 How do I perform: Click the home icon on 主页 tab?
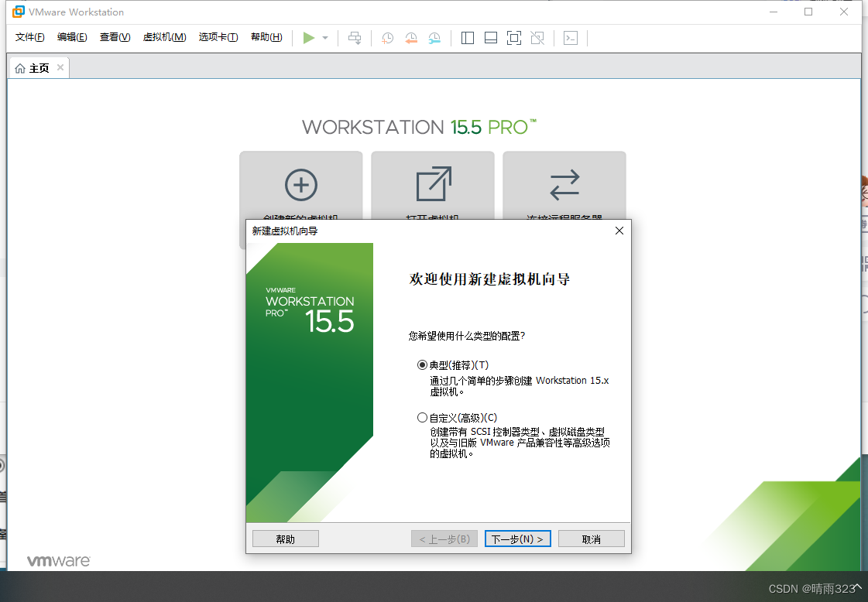click(20, 68)
